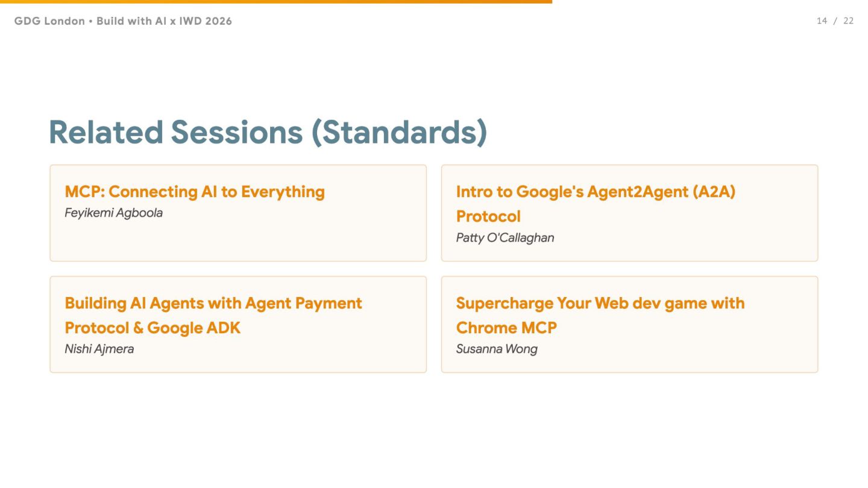Select speaker name Feyikemi Agboola
This screenshot has width=868, height=488.
click(x=113, y=213)
